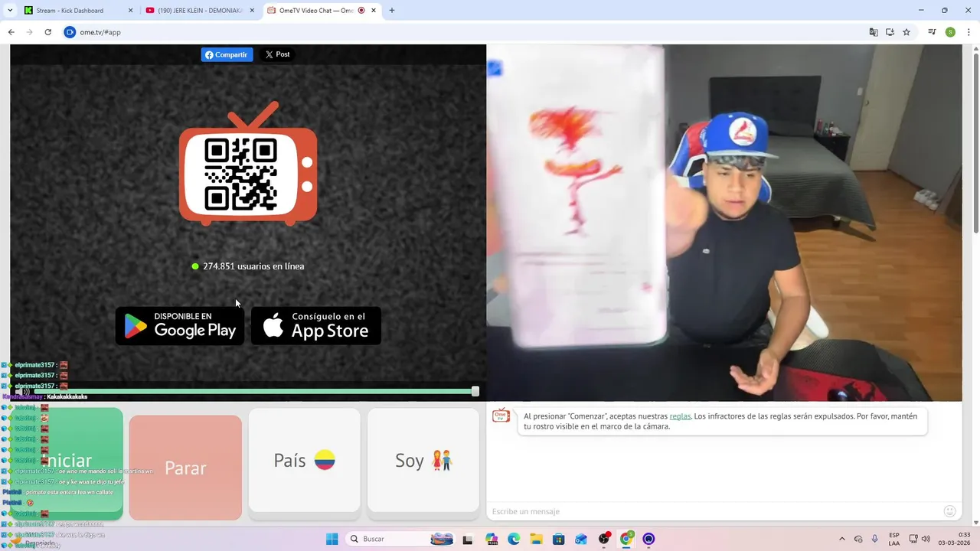Screen dimensions: 980x551
Task: Click the '274.851 usuarios en línea' text
Action: coord(253,266)
